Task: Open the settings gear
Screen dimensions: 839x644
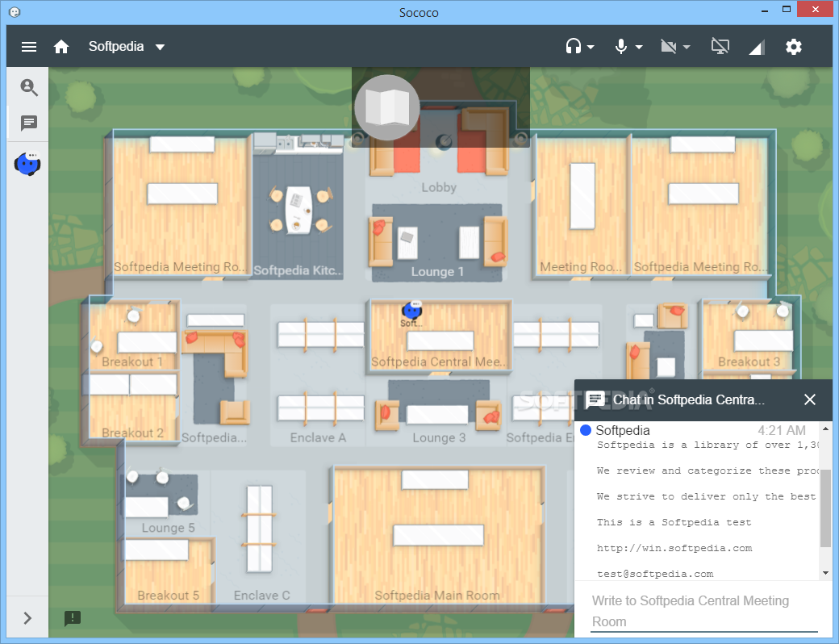Action: click(x=794, y=47)
